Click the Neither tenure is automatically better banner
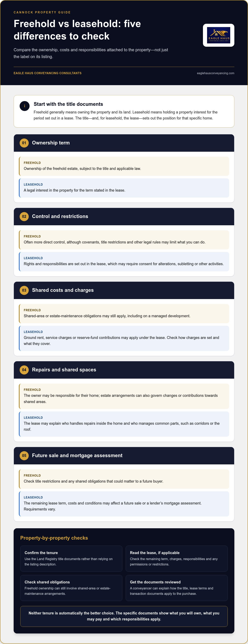Viewport: 248px width, 644px height. (x=124, y=616)
